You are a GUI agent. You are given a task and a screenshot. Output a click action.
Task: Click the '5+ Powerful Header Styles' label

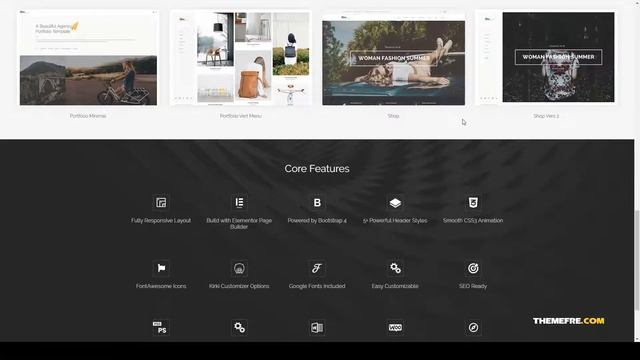[x=395, y=220]
